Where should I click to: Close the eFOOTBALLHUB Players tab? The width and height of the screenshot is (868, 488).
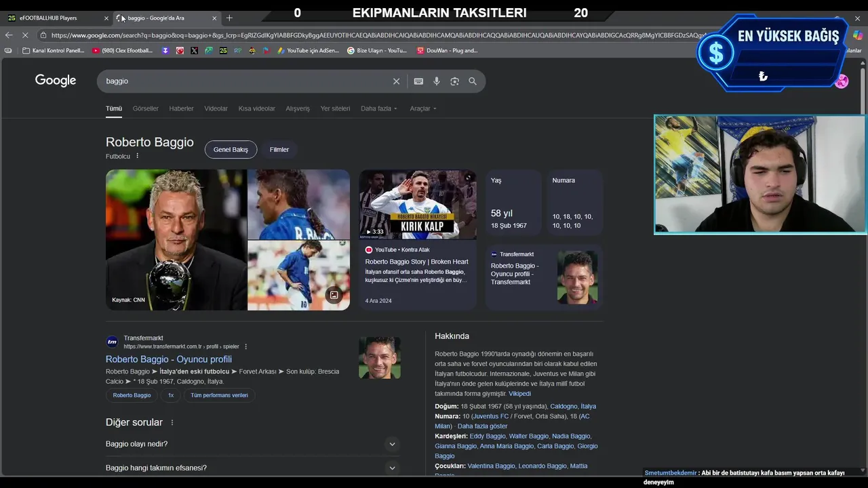(x=106, y=18)
